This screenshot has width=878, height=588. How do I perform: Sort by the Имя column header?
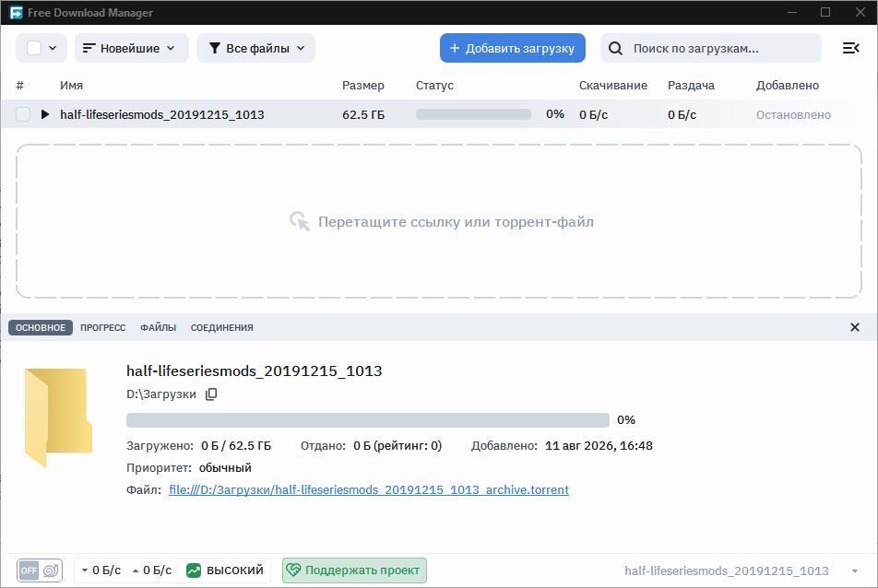point(71,85)
